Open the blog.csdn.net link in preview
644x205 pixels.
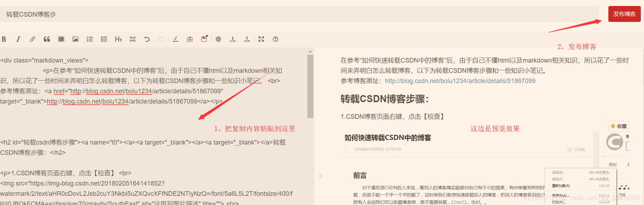tap(460, 81)
